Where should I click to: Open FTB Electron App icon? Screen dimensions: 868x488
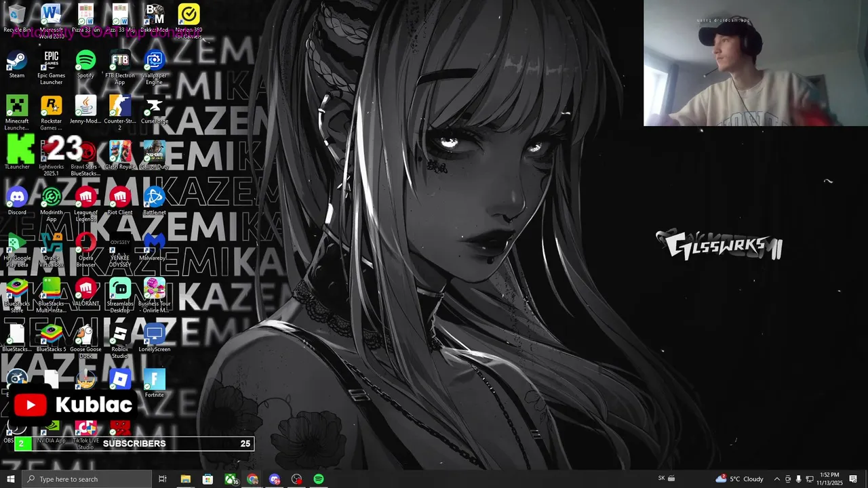[120, 68]
